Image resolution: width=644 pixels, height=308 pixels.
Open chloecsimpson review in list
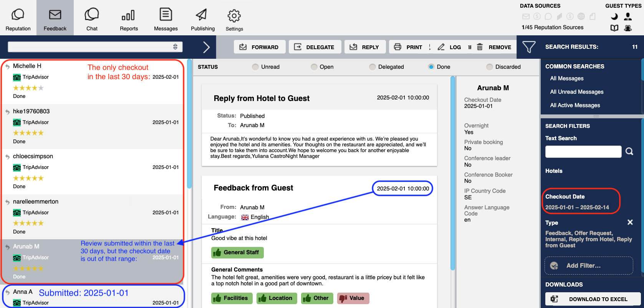click(x=92, y=171)
